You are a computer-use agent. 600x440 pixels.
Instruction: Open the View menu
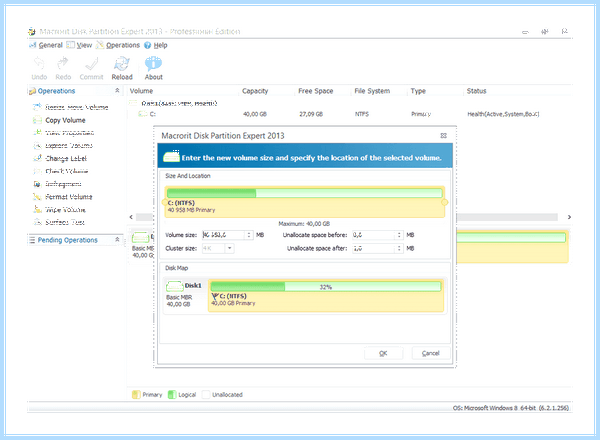(x=80, y=45)
